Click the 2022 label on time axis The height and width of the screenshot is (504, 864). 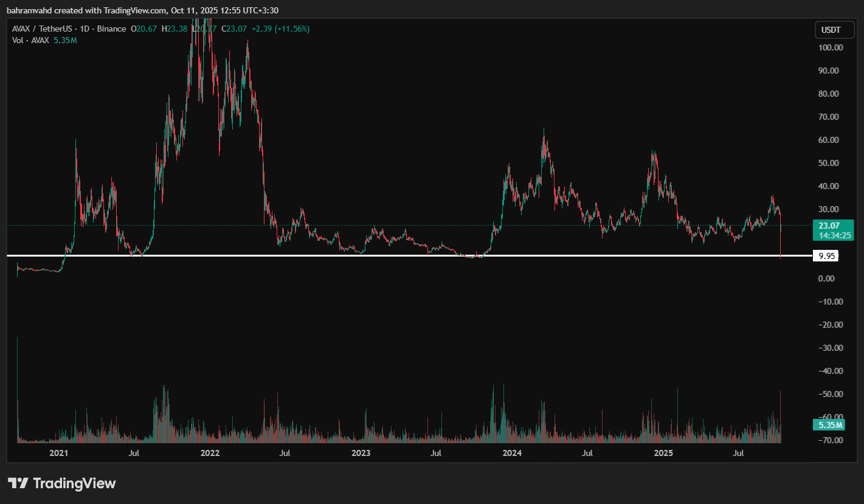tap(210, 453)
